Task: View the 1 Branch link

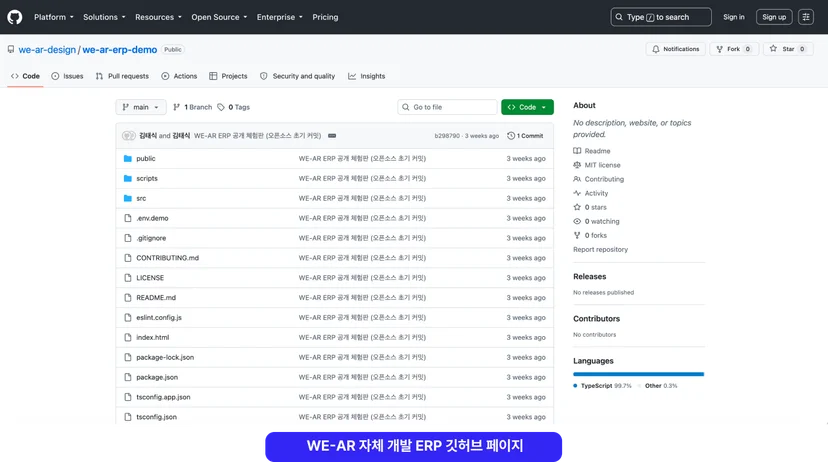Action: click(x=192, y=107)
